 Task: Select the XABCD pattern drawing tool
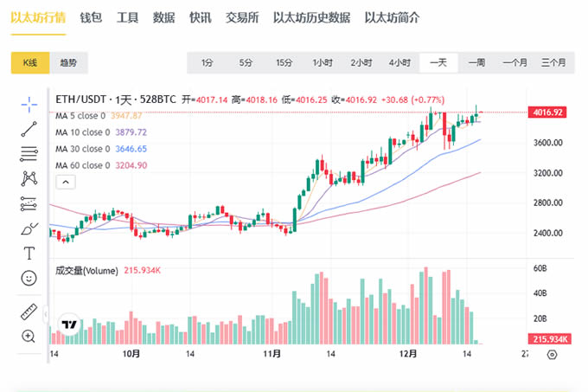pos(29,179)
